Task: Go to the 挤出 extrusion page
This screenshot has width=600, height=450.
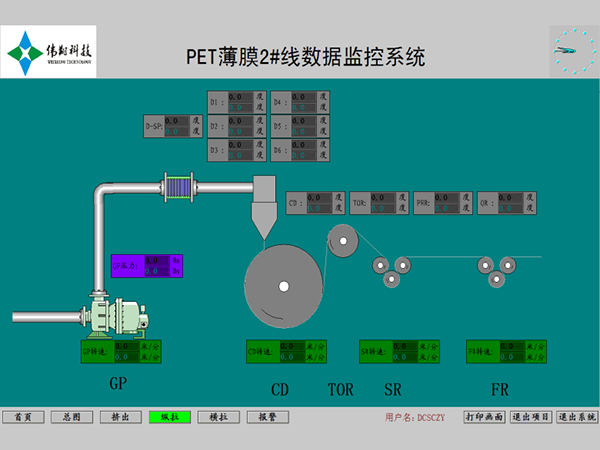Action: pyautogui.click(x=120, y=416)
